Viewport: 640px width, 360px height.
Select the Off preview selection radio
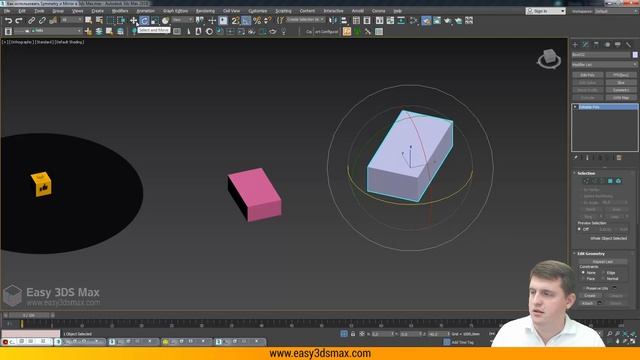579,229
